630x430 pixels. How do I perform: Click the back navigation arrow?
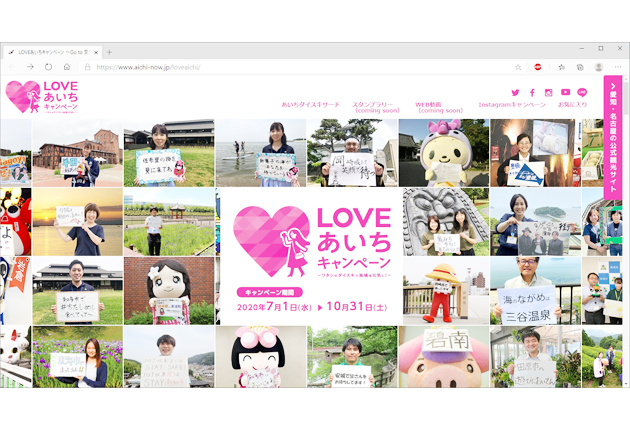(12, 67)
